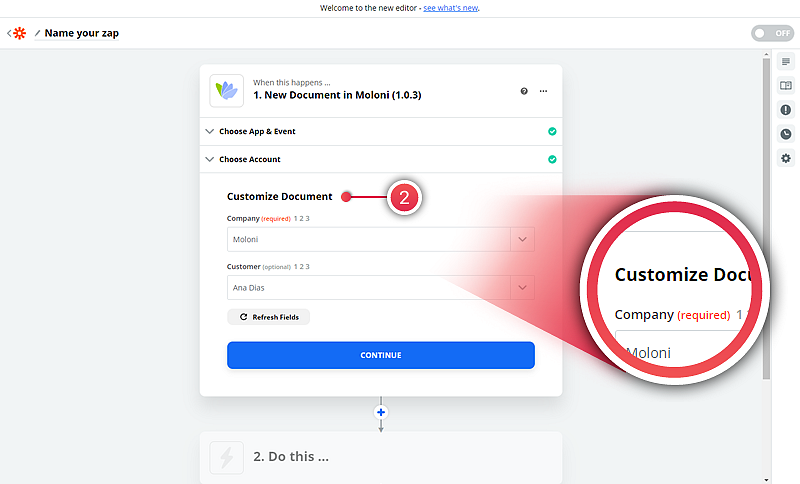Open the '2. Do this ...' step
Image resolution: width=800 pixels, height=484 pixels.
[381, 457]
